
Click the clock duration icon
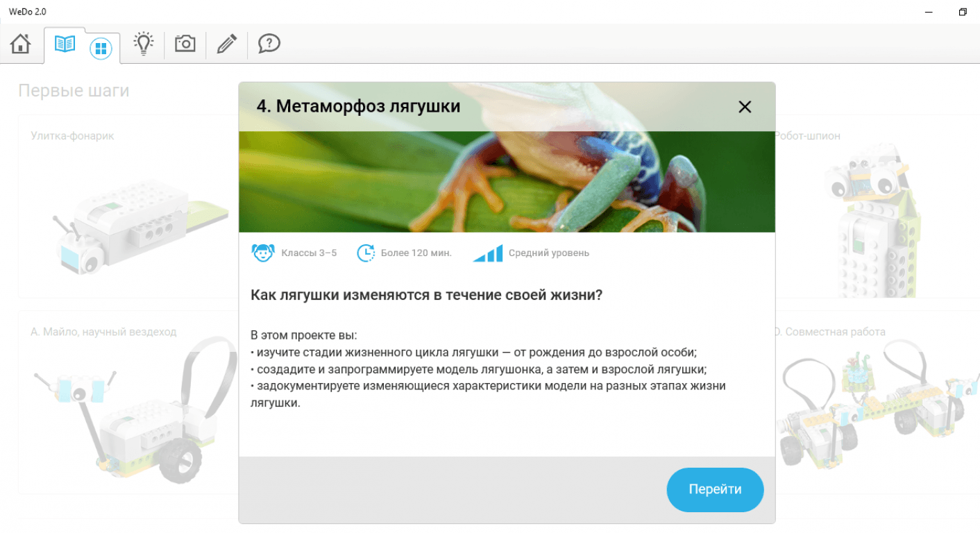(366, 253)
